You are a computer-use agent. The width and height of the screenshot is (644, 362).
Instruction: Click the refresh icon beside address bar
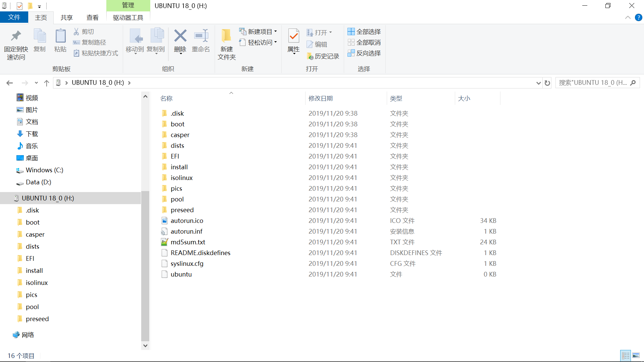coord(547,83)
